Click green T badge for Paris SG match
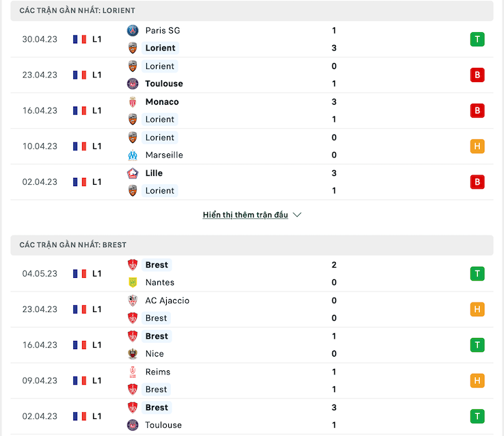Image resolution: width=504 pixels, height=436 pixels. (477, 39)
